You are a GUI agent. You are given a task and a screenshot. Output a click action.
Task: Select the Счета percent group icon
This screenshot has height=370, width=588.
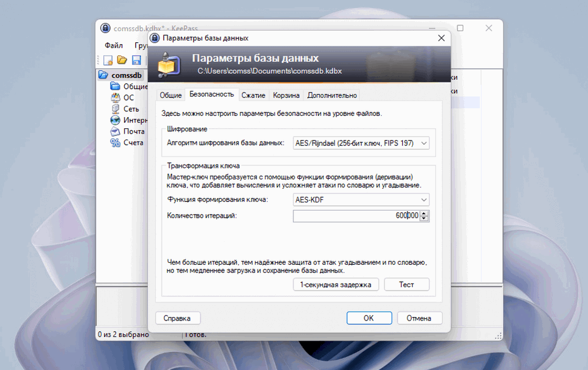coord(115,142)
